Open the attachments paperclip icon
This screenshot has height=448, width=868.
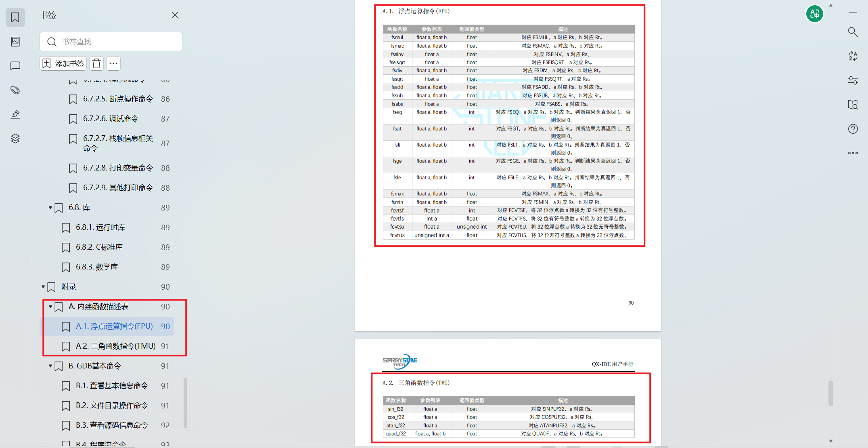click(15, 90)
